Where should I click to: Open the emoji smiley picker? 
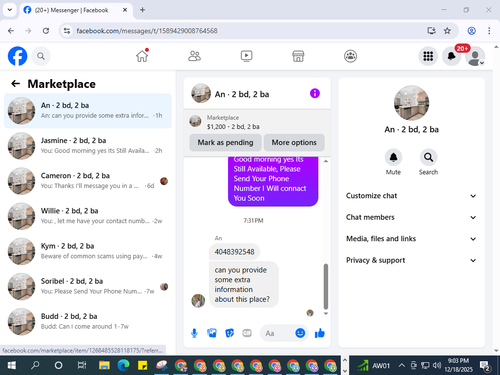pos(300,333)
